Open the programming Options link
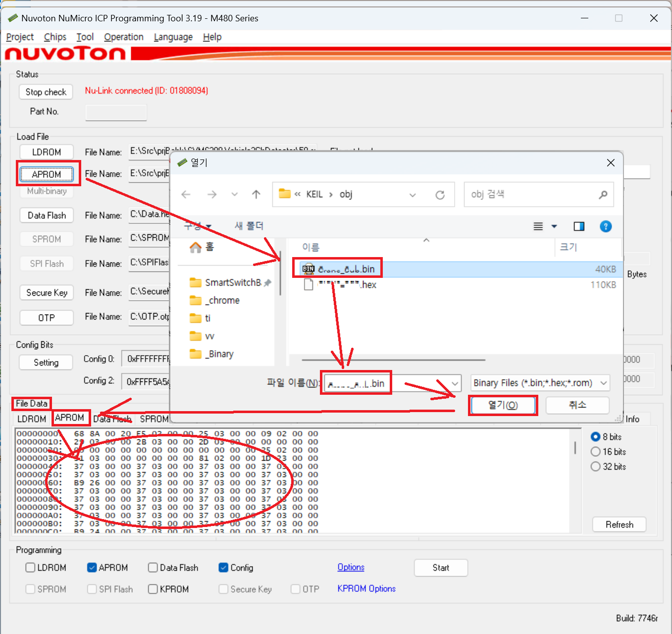Image resolution: width=672 pixels, height=634 pixels. 351,567
